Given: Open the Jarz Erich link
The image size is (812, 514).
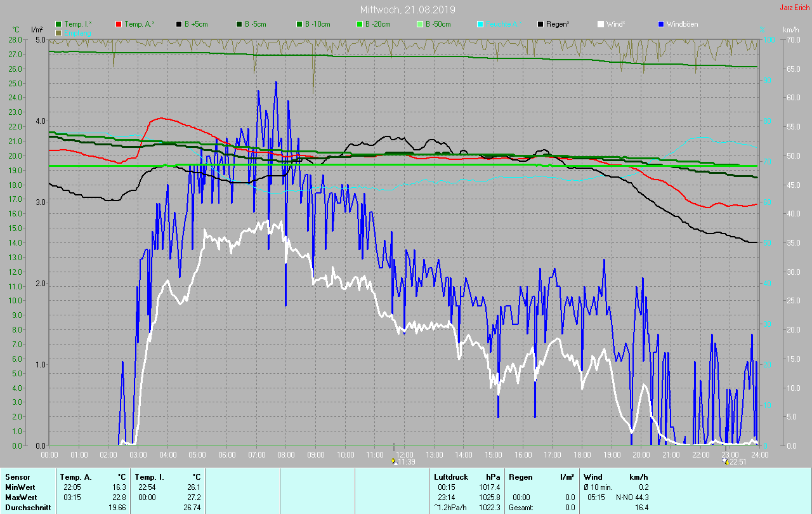Looking at the screenshot, I should [x=794, y=8].
